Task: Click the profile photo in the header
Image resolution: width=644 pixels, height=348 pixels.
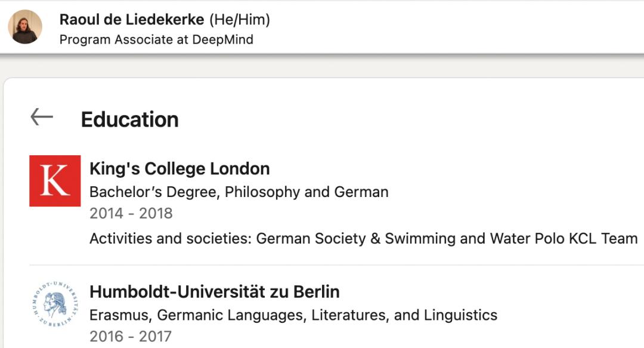Action: 25,27
